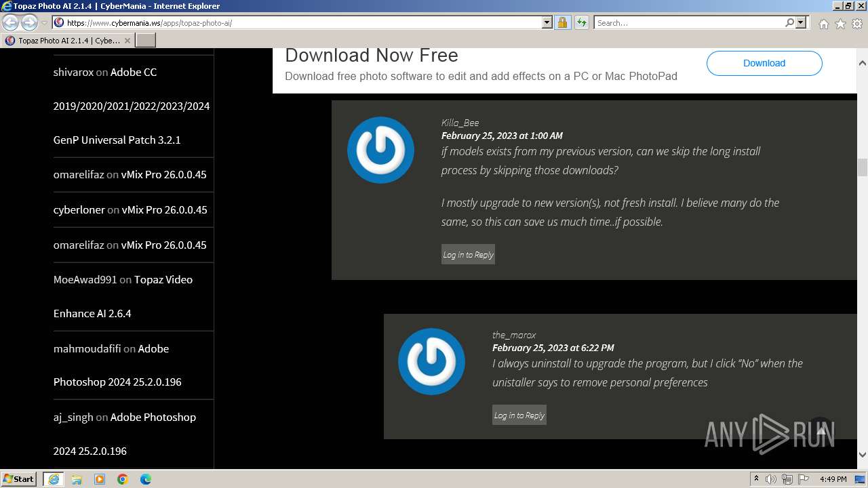Click Killa_Bee's avatar image
This screenshot has height=488, width=868.
(380, 150)
